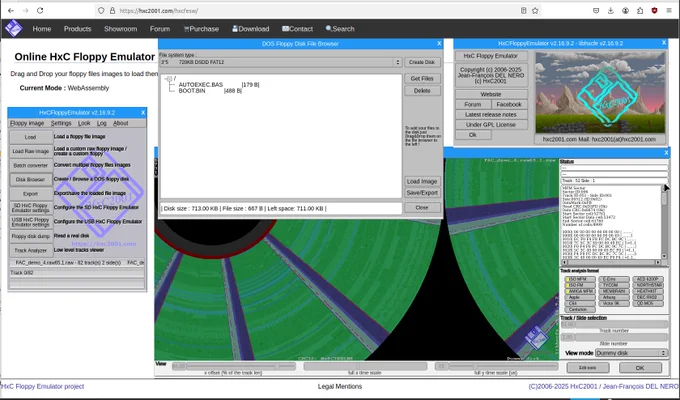Viewport: 680px width, 400px height.
Task: Open the Look menu
Action: tap(84, 123)
